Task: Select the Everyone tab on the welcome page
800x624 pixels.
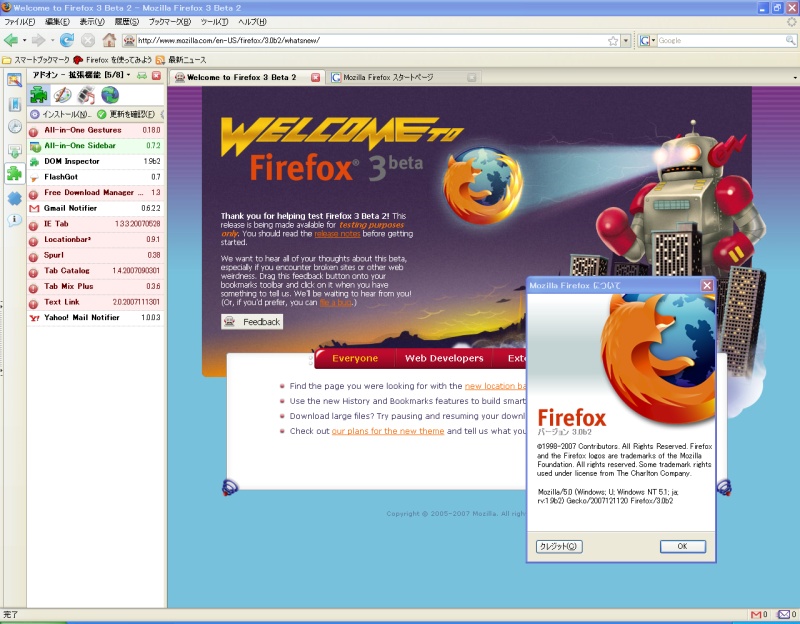Action: (355, 358)
